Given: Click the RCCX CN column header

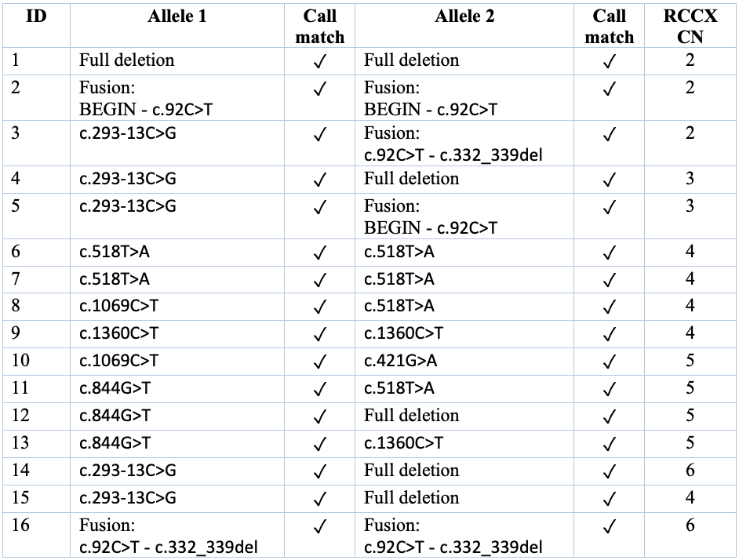Looking at the screenshot, I should click(690, 26).
